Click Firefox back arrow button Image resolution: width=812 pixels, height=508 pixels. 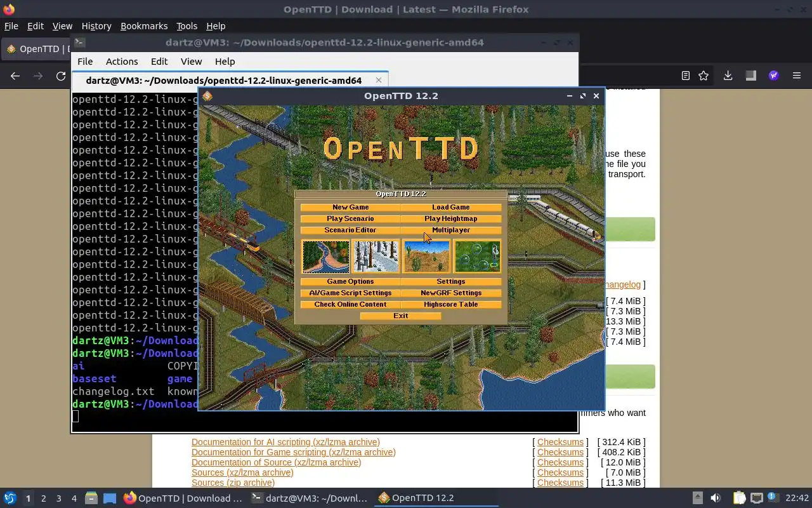click(x=15, y=76)
